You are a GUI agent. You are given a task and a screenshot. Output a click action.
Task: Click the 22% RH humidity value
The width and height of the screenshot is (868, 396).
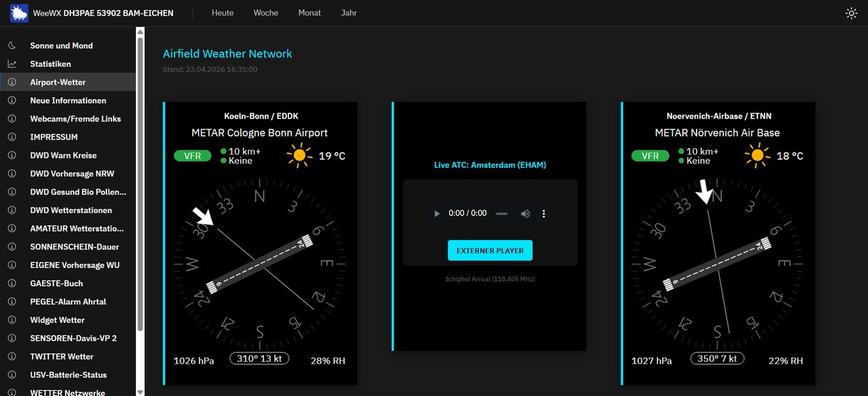(786, 361)
